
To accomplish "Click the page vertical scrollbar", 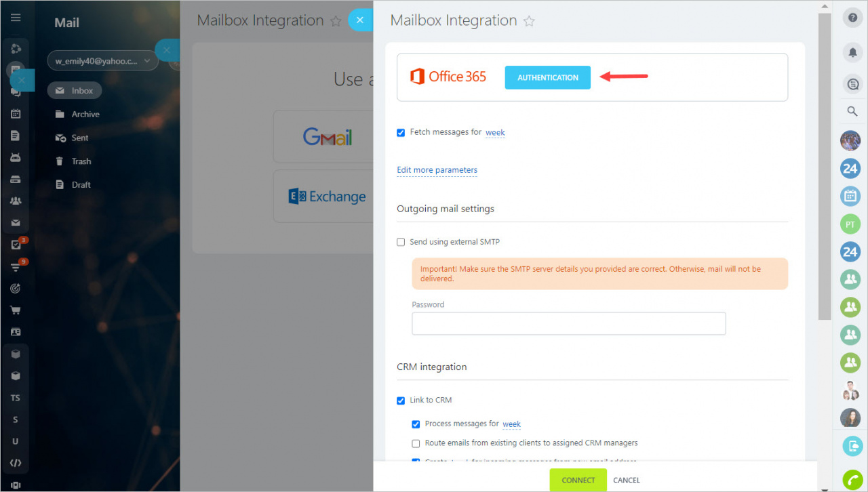I will pyautogui.click(x=825, y=166).
